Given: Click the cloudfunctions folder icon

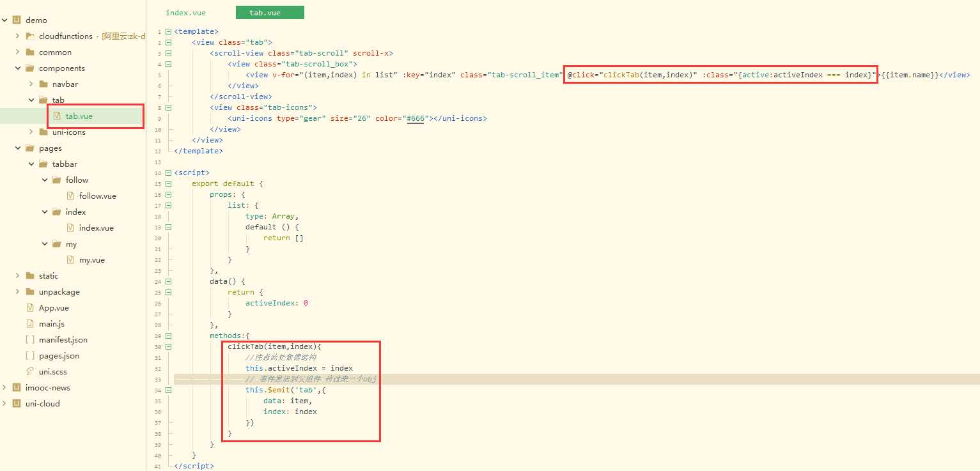Looking at the screenshot, I should coord(29,36).
